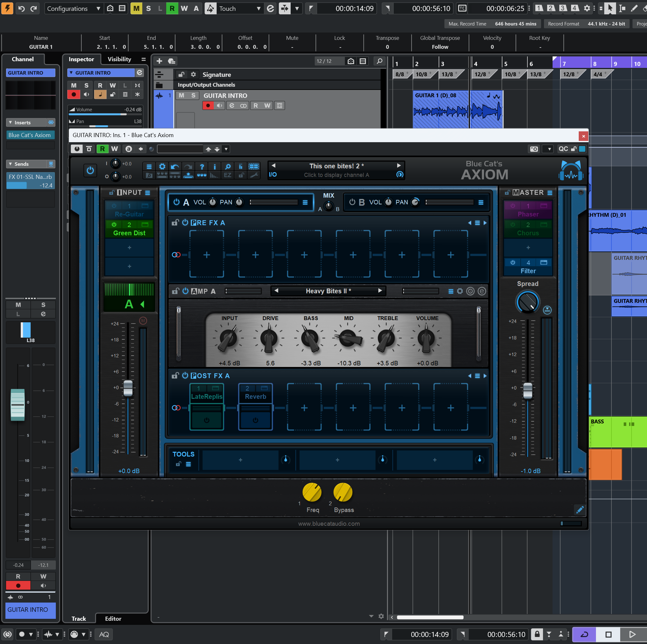Click the INPUT section level fader handle
Image resolution: width=647 pixels, height=644 pixels.
point(128,388)
